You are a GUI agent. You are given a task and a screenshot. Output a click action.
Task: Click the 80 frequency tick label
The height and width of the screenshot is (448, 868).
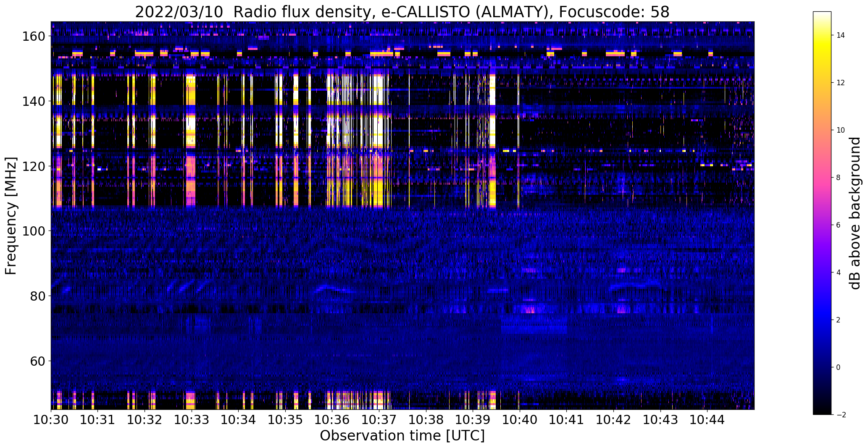click(x=37, y=296)
